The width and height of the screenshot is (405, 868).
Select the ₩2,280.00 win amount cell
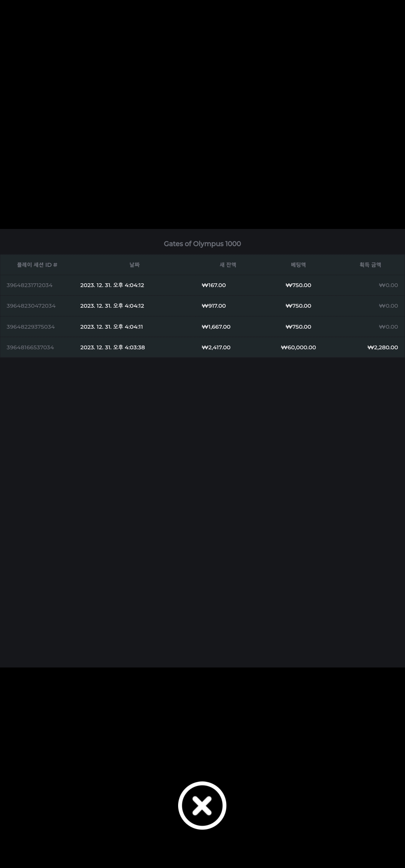click(382, 347)
